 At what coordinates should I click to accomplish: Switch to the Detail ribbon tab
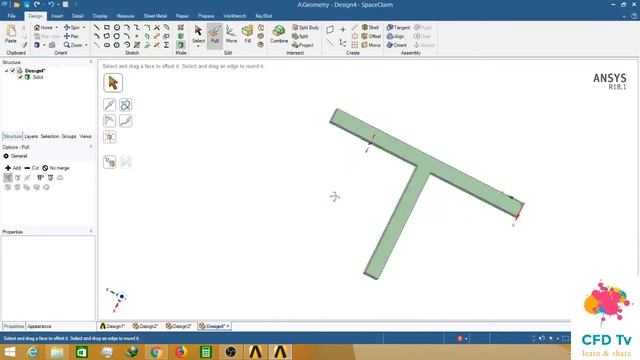[78, 16]
